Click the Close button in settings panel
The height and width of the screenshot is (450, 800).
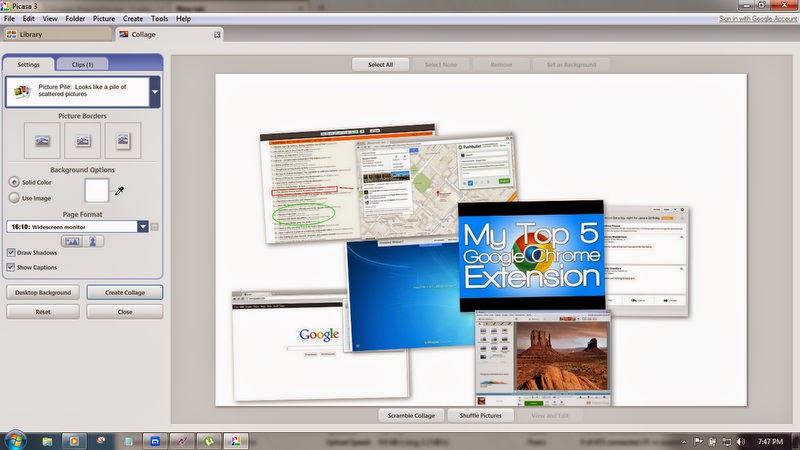[x=125, y=312]
